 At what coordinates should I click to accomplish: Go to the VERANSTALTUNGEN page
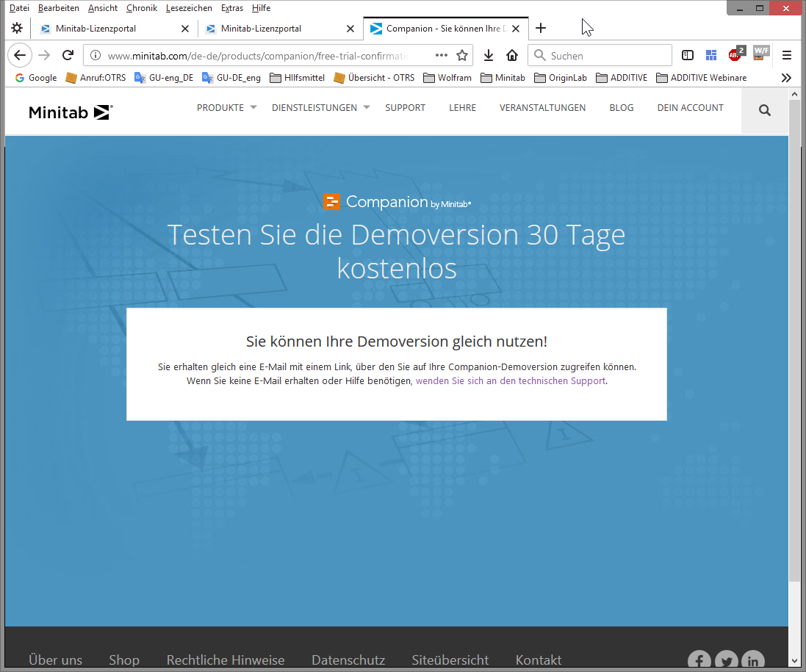click(x=542, y=108)
